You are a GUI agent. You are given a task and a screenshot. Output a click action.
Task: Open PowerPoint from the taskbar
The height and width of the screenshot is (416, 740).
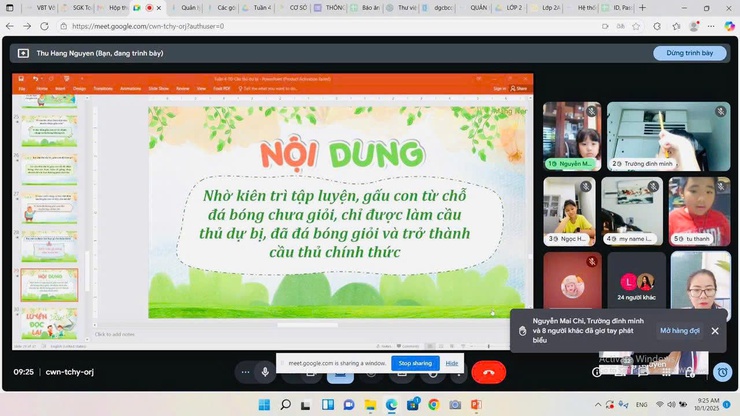(477, 405)
